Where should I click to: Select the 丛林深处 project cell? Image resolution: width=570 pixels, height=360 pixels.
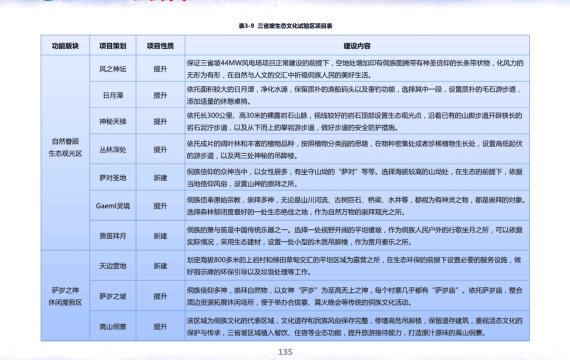pyautogui.click(x=113, y=149)
